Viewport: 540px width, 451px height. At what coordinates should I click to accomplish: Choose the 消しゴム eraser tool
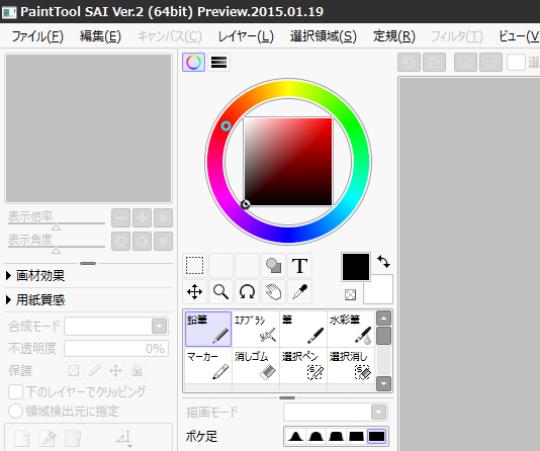256,366
